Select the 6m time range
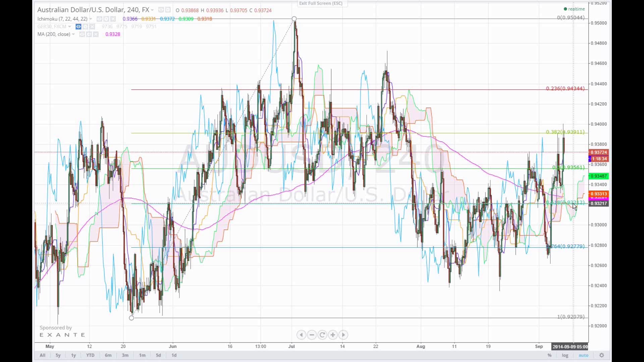 108,355
